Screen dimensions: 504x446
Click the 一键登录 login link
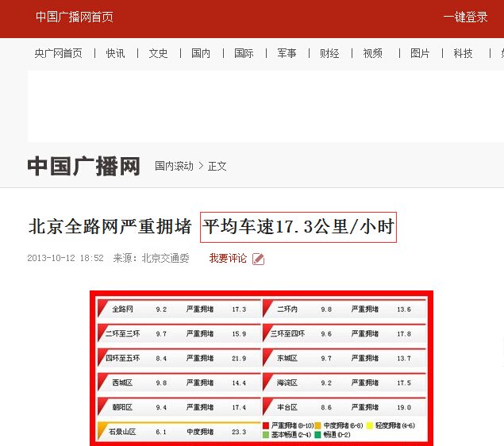tap(465, 17)
